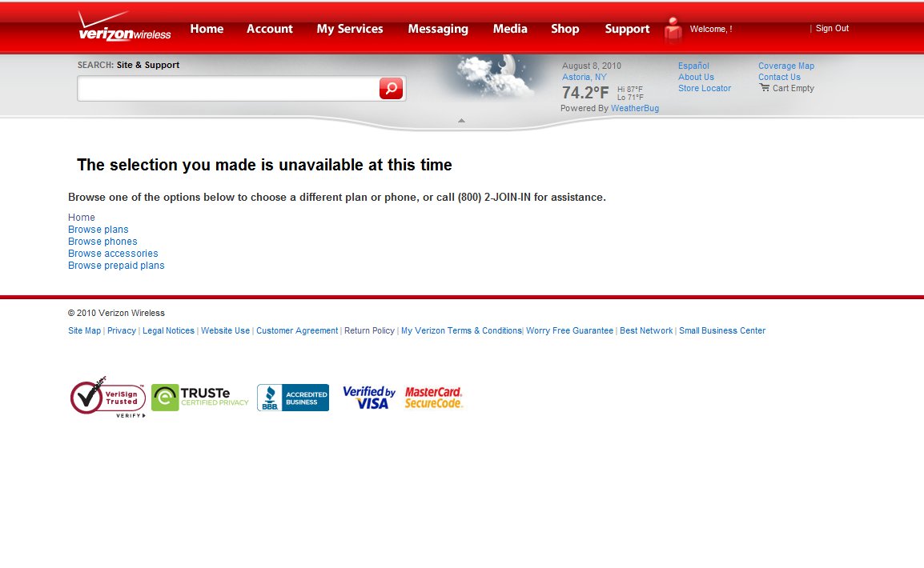This screenshot has height=568, width=924.
Task: Open the Account menu
Action: pyautogui.click(x=269, y=29)
